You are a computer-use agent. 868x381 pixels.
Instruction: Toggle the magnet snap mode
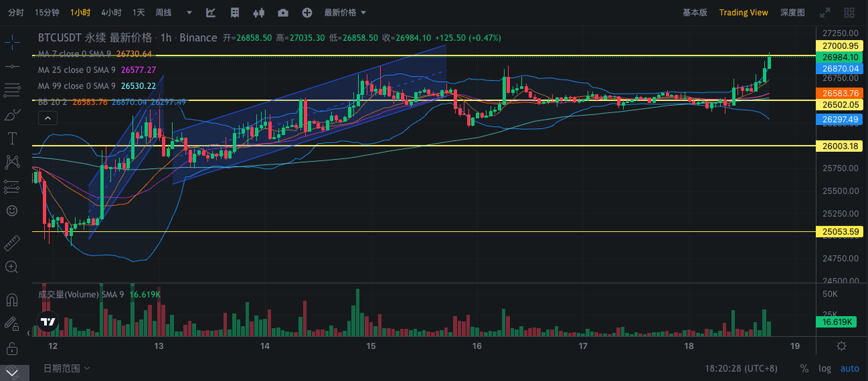click(x=12, y=300)
